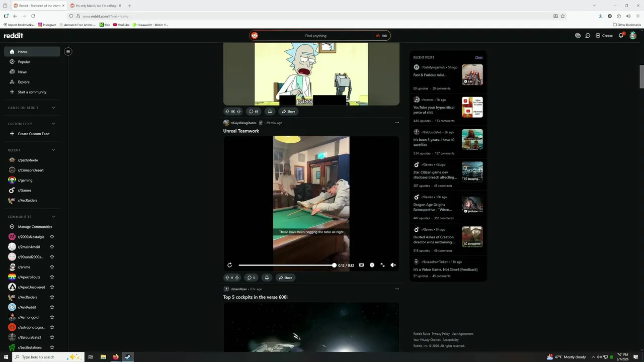
Task: Open Manage Communities
Action: click(32, 227)
